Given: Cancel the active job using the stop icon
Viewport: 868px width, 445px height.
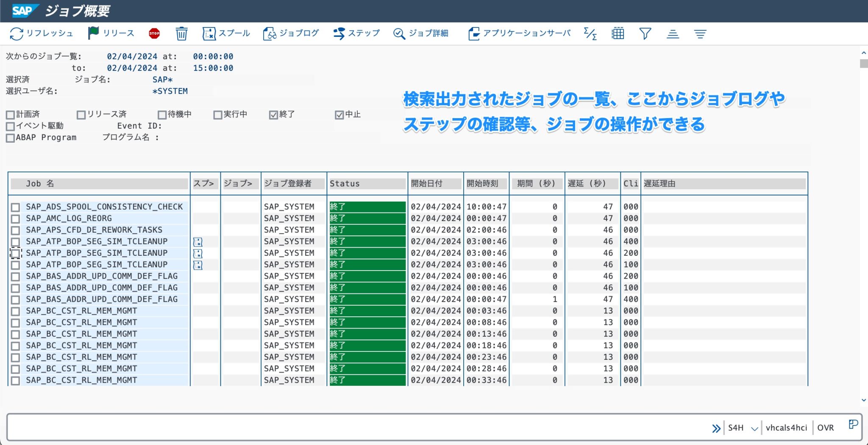Looking at the screenshot, I should pyautogui.click(x=154, y=33).
